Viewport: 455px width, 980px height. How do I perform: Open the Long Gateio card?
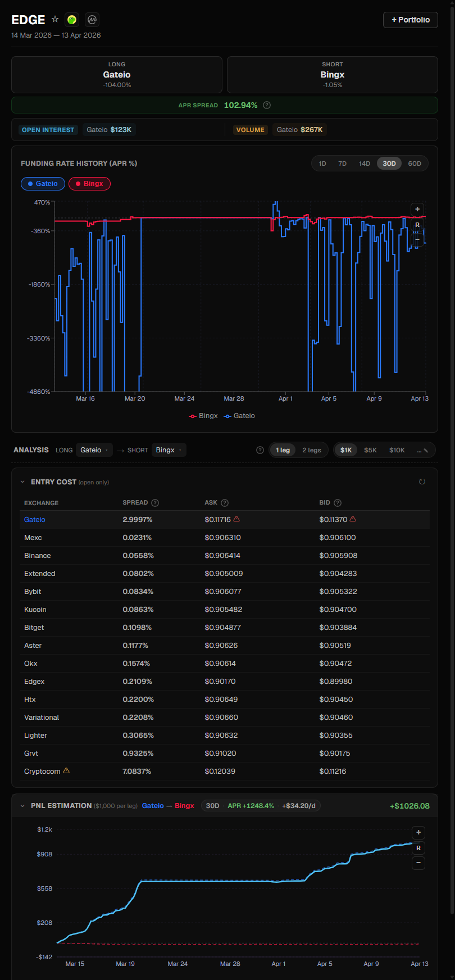117,75
